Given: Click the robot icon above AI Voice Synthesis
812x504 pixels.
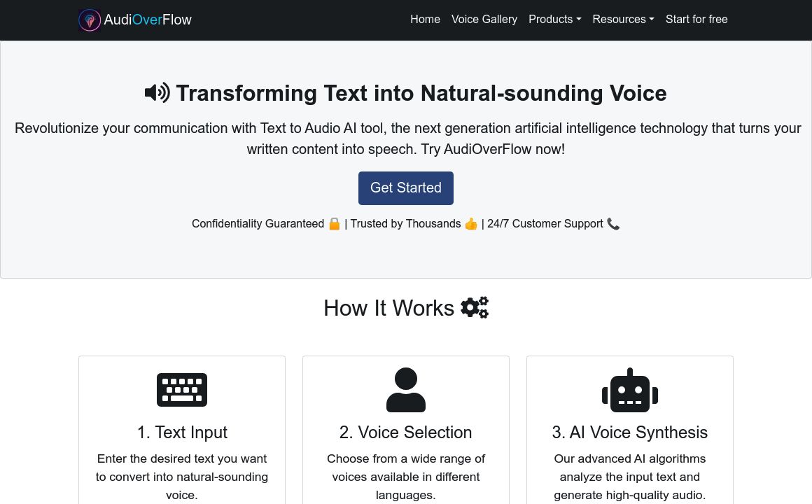Looking at the screenshot, I should (629, 390).
